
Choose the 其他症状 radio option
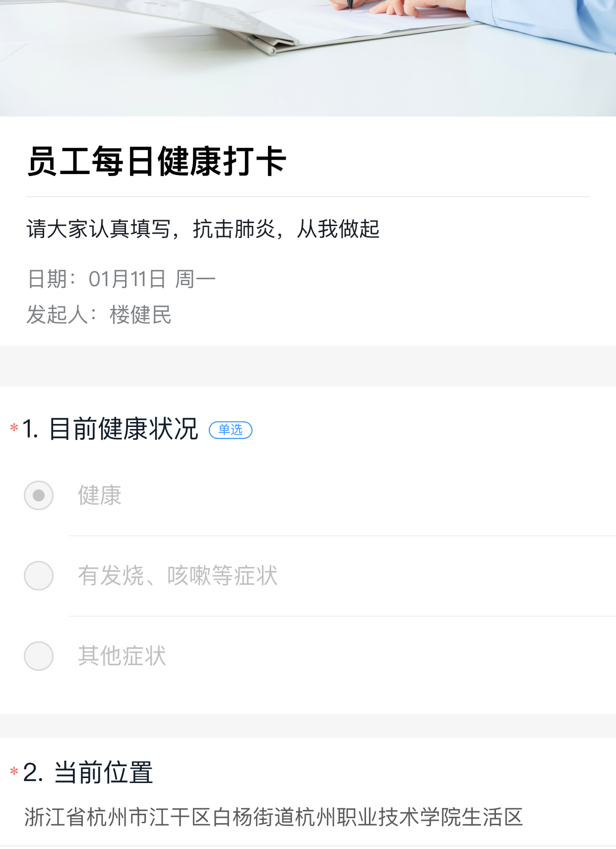[39, 656]
